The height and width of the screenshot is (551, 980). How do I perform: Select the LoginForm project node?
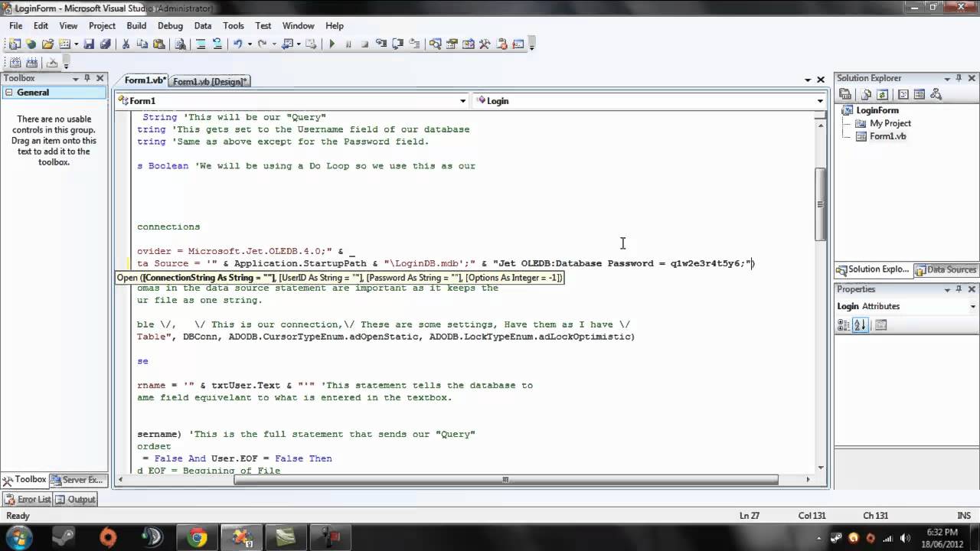tap(877, 110)
